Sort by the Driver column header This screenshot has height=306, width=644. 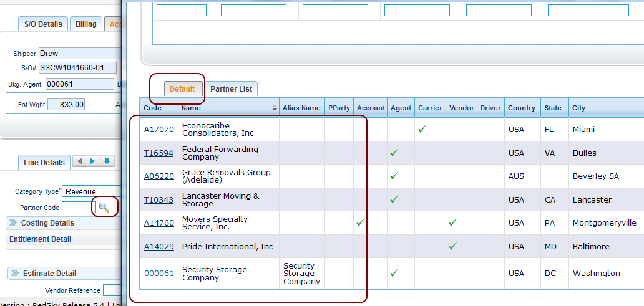491,108
